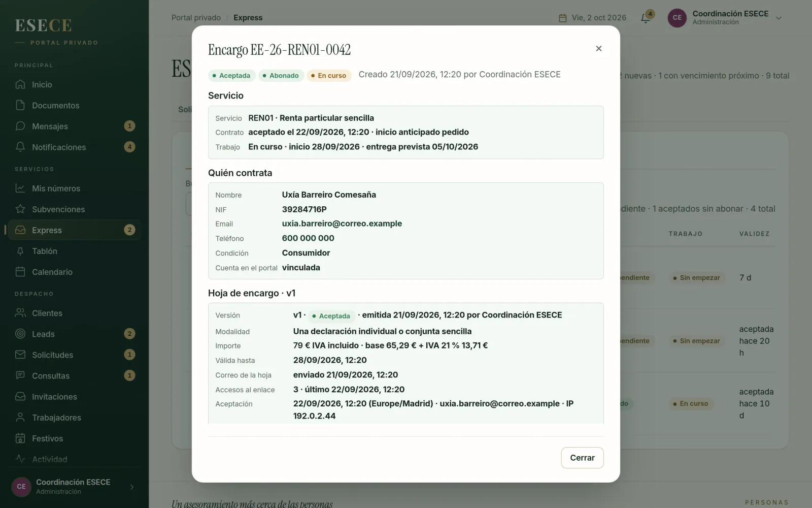
Task: Click the En curso badge in dialog header
Action: click(x=329, y=75)
